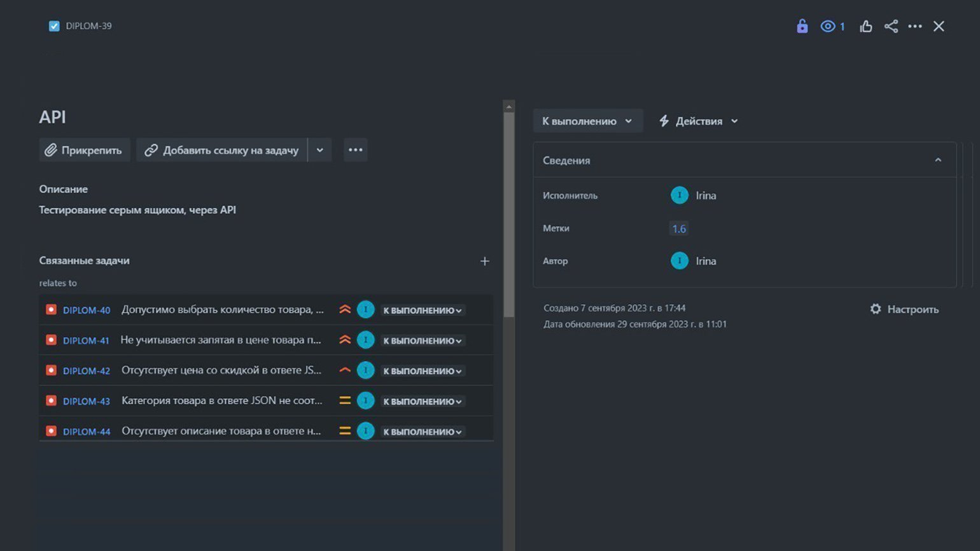Click the 1.6 label tag
This screenshot has width=980, height=551.
coord(679,228)
